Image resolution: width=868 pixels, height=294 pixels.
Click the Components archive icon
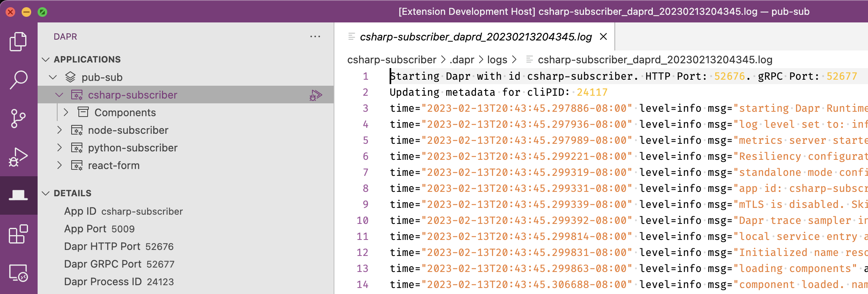click(83, 112)
